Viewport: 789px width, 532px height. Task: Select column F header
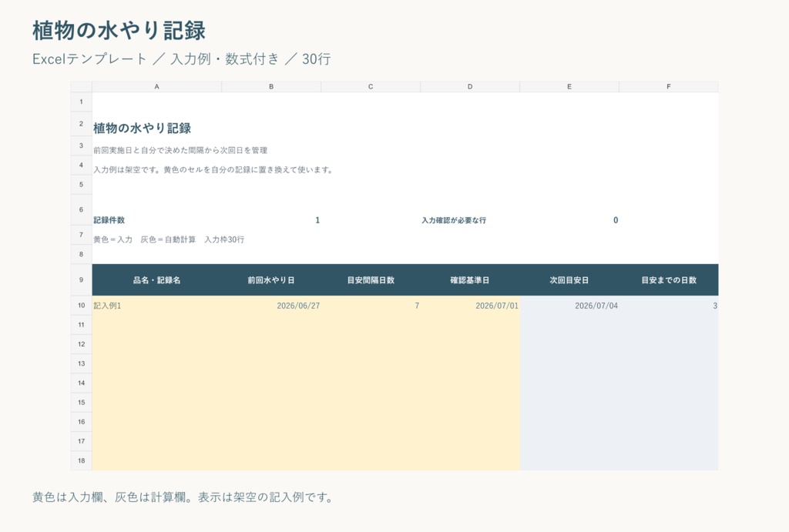[669, 86]
